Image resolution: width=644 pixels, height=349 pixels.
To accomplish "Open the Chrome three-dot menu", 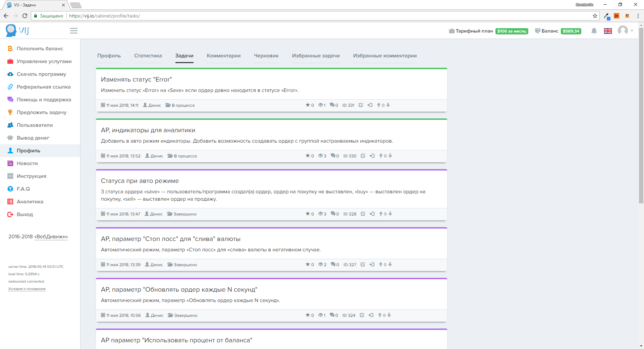I will [x=638, y=16].
